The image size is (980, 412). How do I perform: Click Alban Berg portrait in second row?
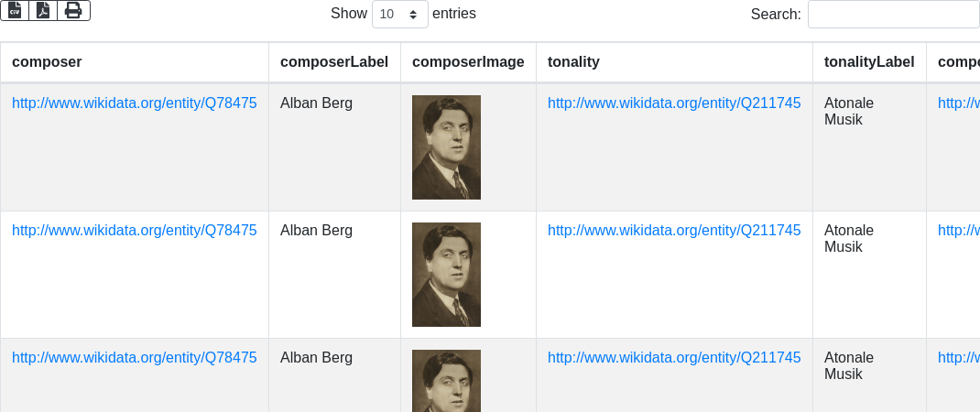click(446, 275)
